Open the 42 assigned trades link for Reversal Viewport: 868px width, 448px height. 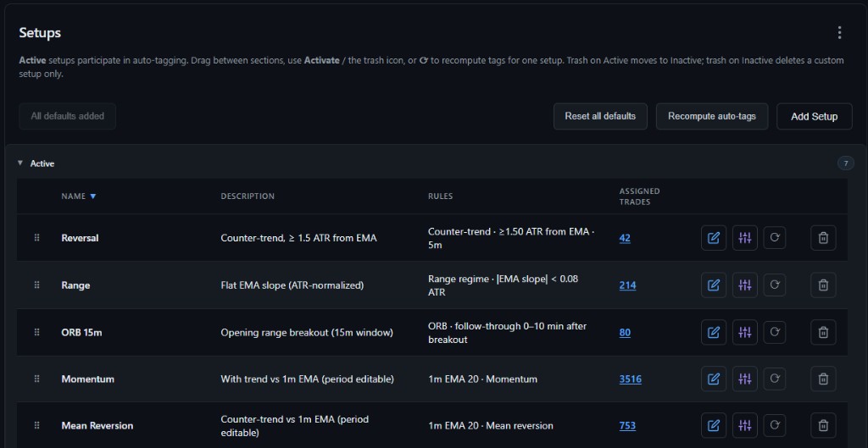point(625,238)
